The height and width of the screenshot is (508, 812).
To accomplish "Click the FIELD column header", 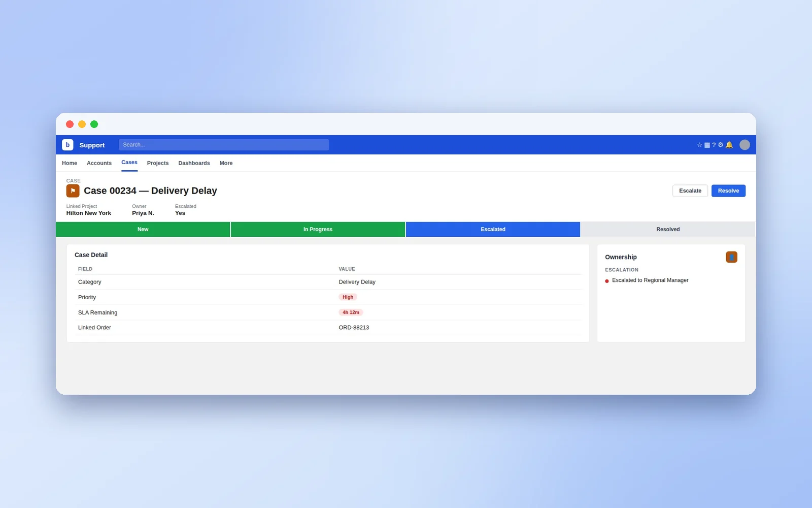I will (85, 269).
